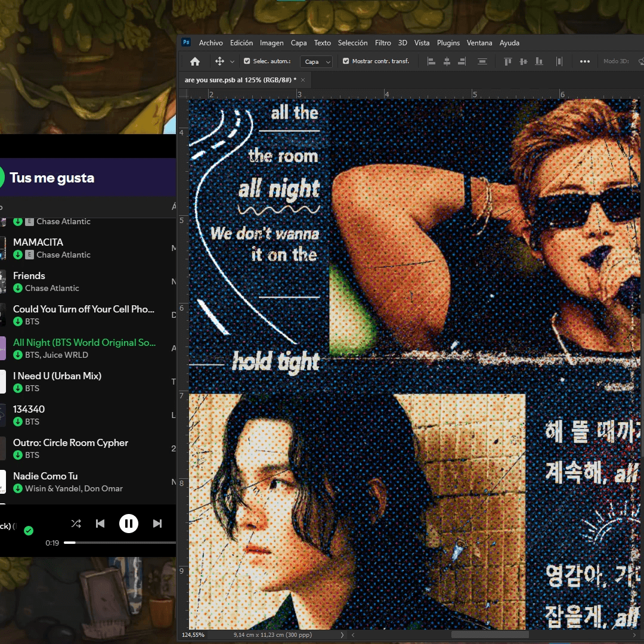Open the Plugins menu
The width and height of the screenshot is (644, 644).
click(448, 43)
